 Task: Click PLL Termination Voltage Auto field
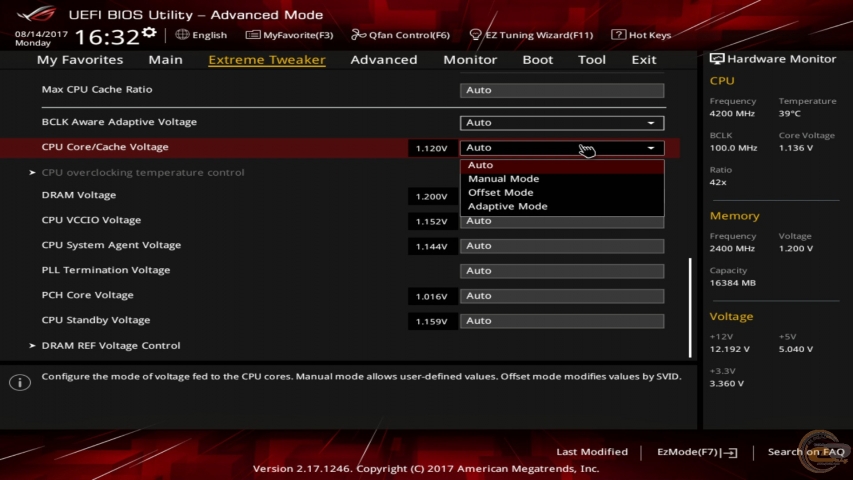pyautogui.click(x=562, y=271)
